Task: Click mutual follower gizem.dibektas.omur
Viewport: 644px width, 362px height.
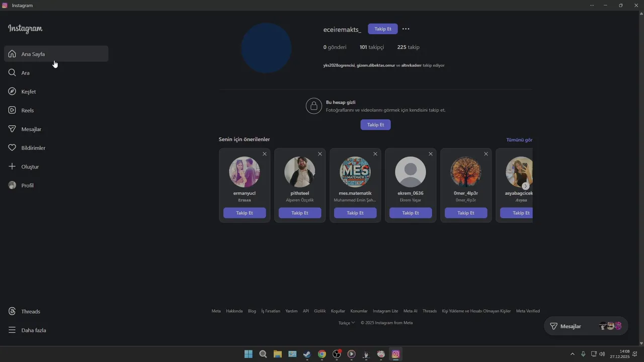Action: [376, 65]
